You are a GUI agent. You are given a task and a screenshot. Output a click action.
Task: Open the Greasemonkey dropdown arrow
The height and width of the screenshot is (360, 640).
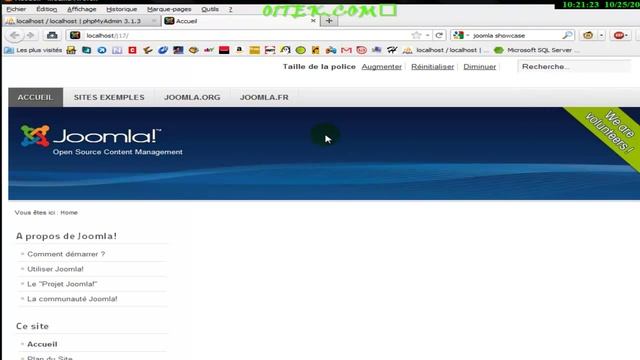pos(601,36)
